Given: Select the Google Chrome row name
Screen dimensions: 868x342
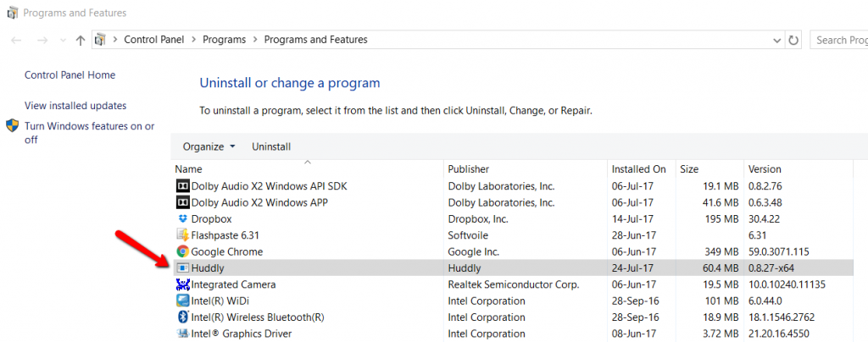Looking at the screenshot, I should point(227,252).
